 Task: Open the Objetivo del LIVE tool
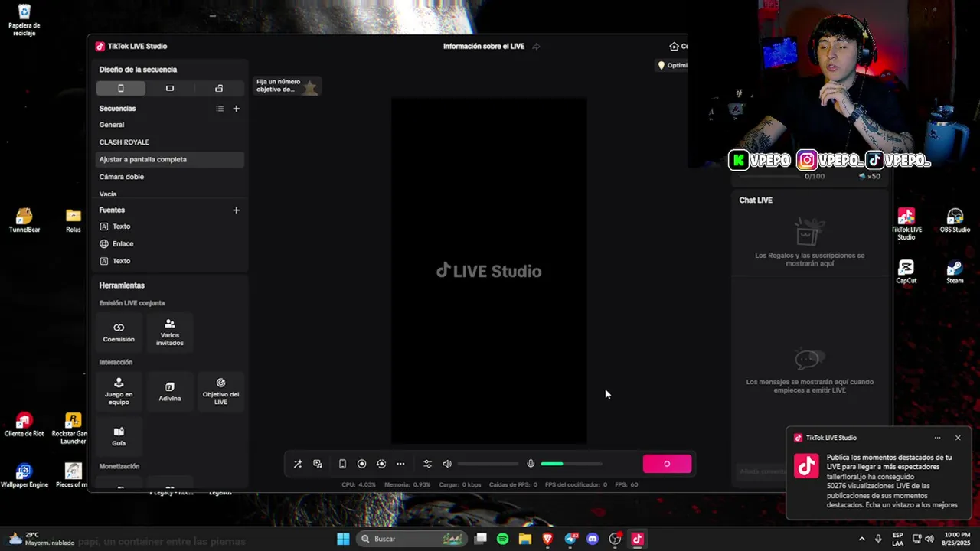(220, 391)
